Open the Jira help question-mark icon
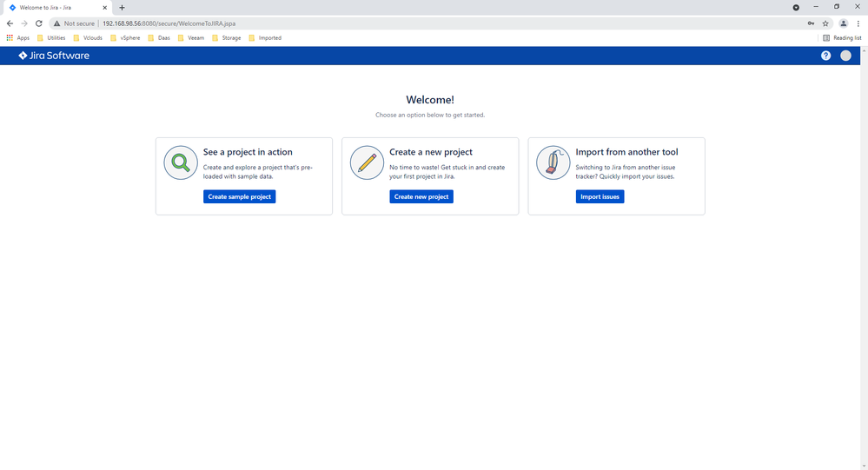This screenshot has height=470, width=868. tap(825, 56)
